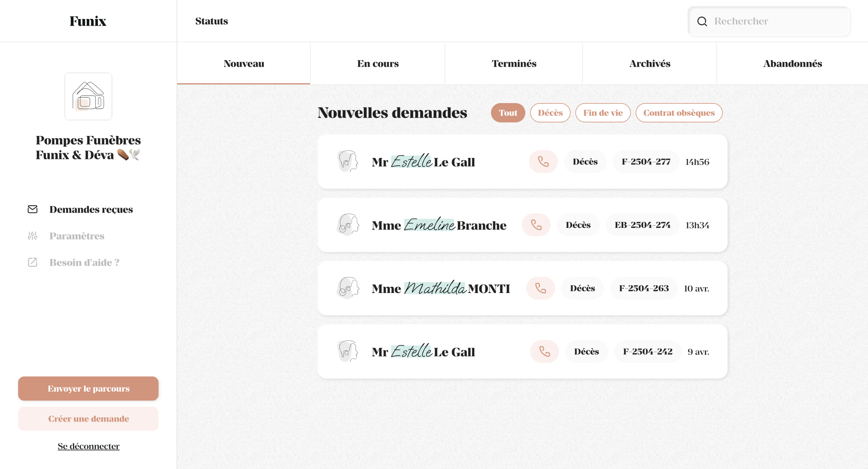Click phone icon on Mathilda MONTI row
Viewport: 868px width, 469px height.
(540, 288)
